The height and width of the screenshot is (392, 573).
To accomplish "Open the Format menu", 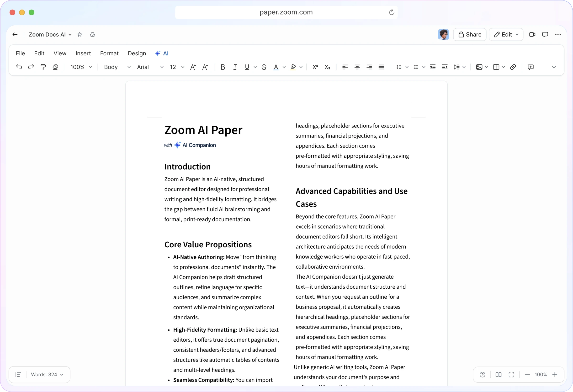I will pos(109,53).
